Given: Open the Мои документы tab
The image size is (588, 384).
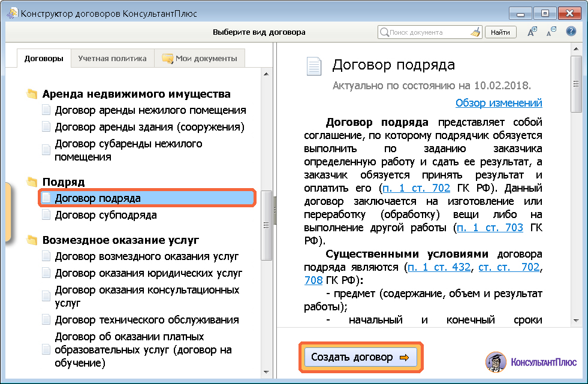Looking at the screenshot, I should click(200, 59).
